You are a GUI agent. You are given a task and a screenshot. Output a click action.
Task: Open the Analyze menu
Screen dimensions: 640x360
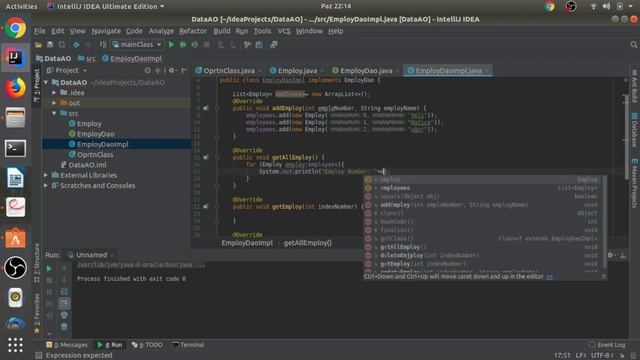161,31
